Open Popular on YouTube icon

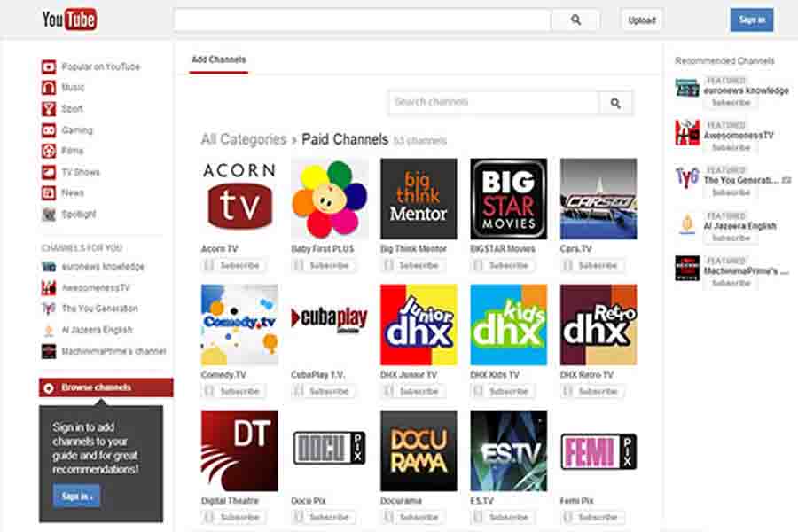[49, 66]
